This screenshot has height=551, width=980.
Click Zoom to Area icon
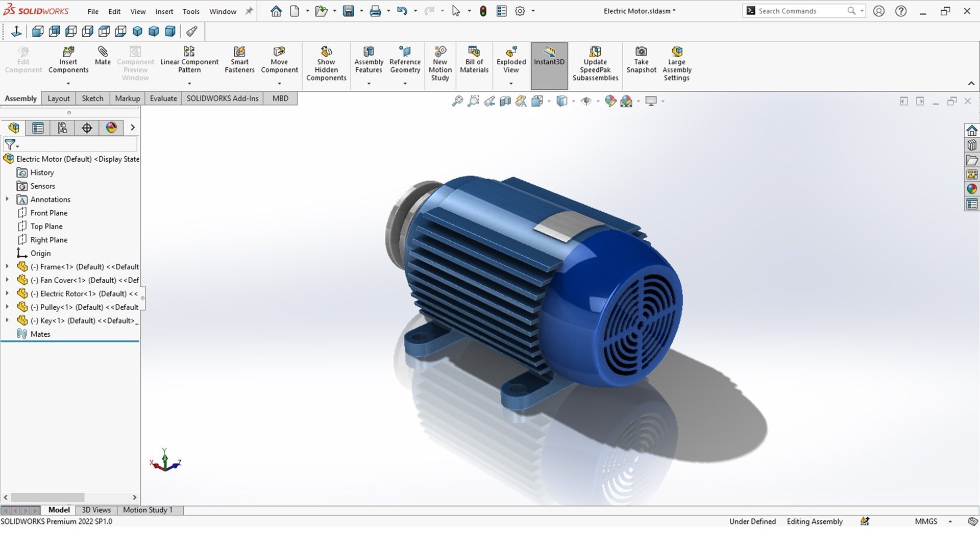pyautogui.click(x=474, y=101)
